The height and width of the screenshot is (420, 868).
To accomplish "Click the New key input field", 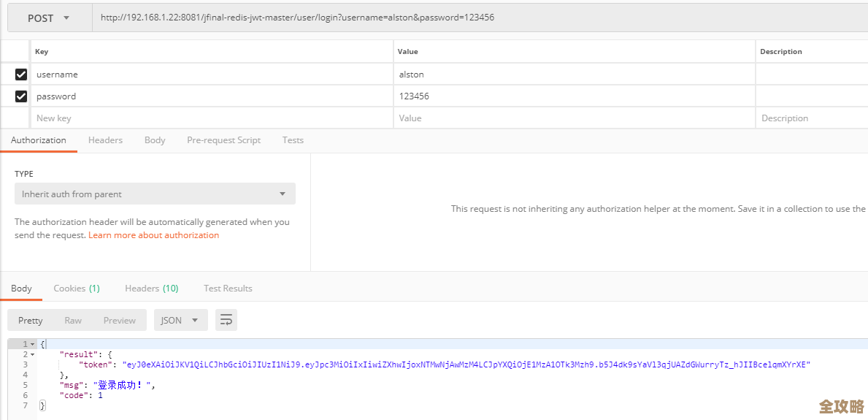I will [212, 118].
